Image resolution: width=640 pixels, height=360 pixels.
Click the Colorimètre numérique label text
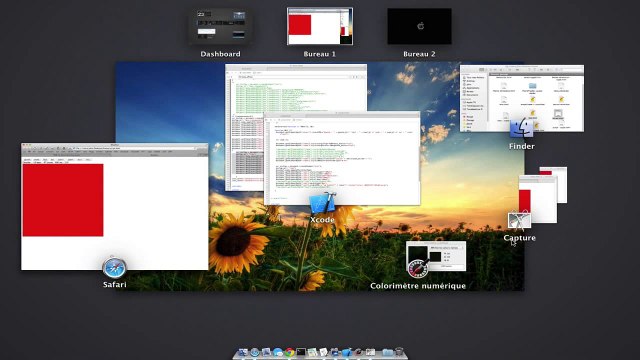[418, 286]
